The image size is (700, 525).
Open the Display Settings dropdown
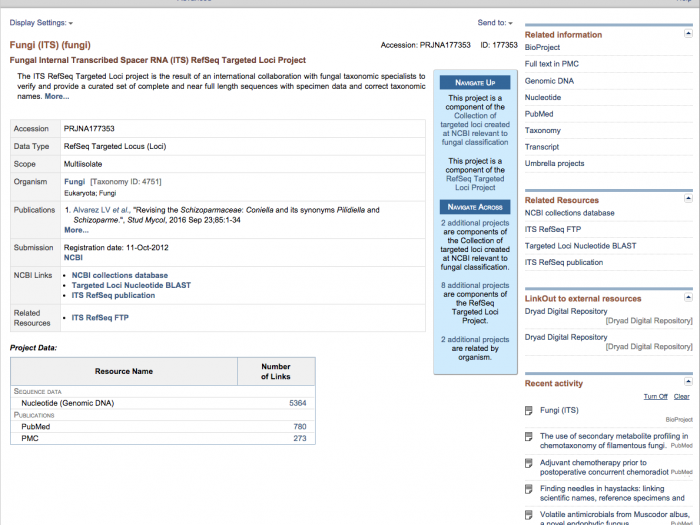41,23
